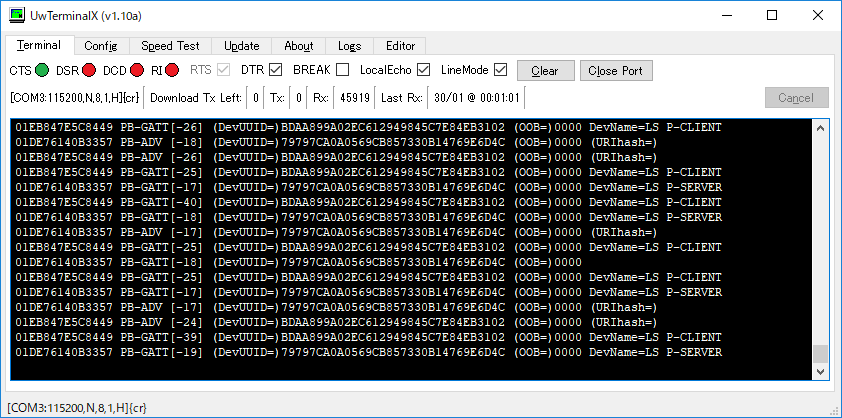Click the red RI indicator light
This screenshot has height=418, width=842.
172,70
